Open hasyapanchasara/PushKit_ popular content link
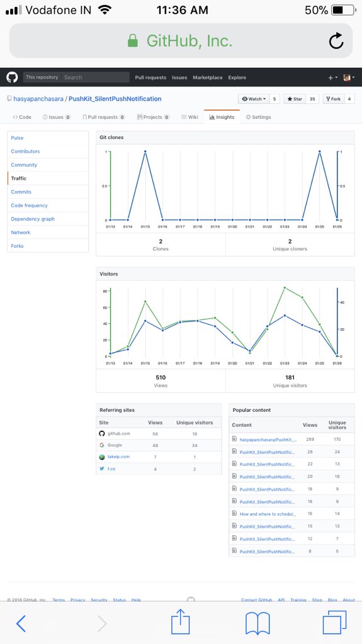Viewport: 362px width, 644px height. (268, 440)
